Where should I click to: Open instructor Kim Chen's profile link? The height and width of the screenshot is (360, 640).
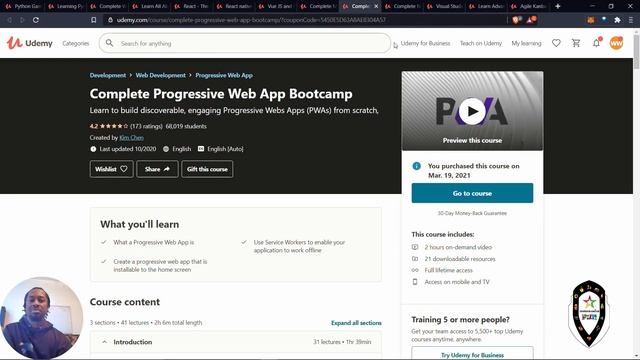[x=131, y=138]
